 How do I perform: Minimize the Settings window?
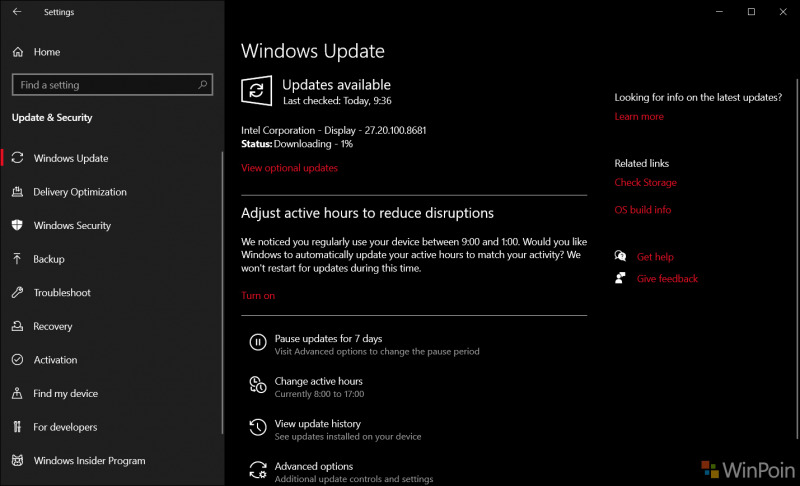pos(719,12)
